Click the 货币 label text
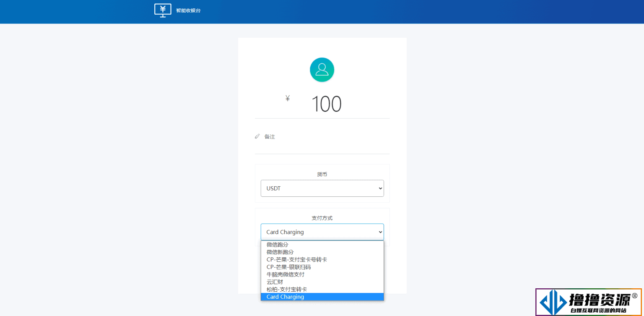This screenshot has height=316, width=644. tap(322, 174)
